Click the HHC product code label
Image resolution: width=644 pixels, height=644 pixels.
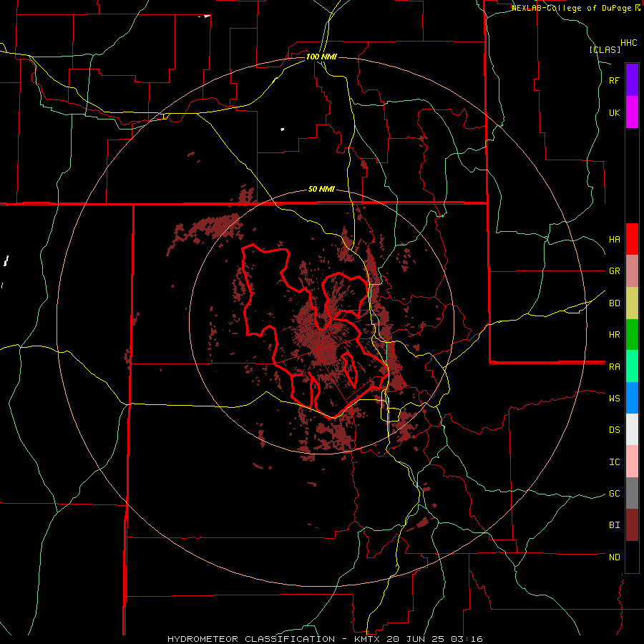tap(629, 43)
